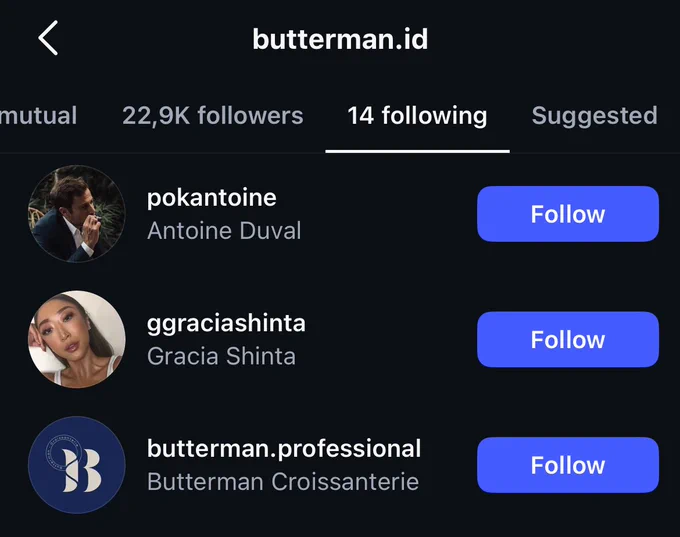The image size is (680, 537).
Task: Tap the butterman.id header title
Action: [x=340, y=39]
